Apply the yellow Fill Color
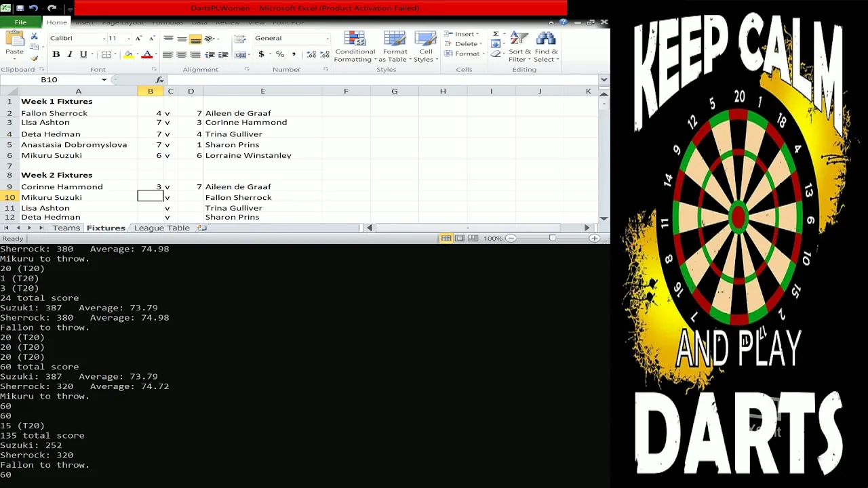 [128, 54]
